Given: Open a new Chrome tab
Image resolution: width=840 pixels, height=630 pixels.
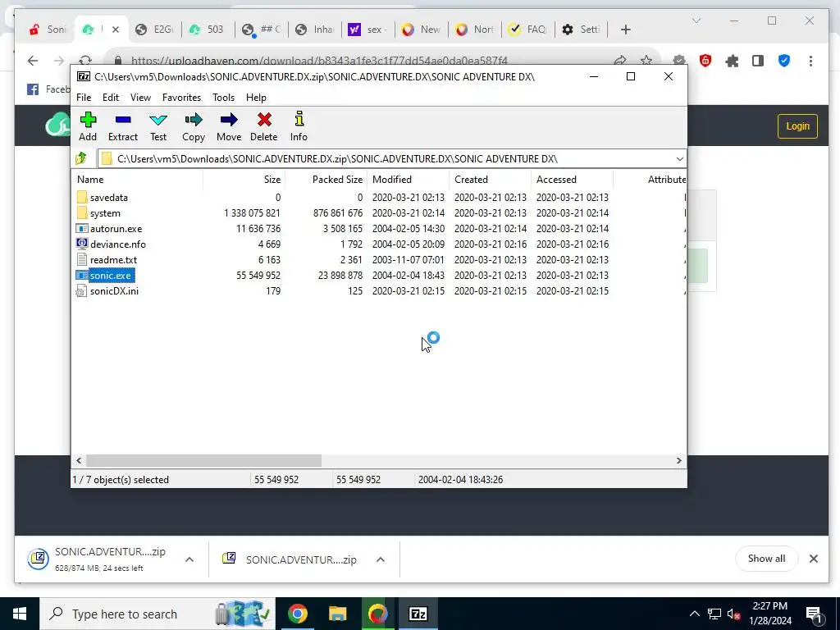Looking at the screenshot, I should (x=626, y=30).
